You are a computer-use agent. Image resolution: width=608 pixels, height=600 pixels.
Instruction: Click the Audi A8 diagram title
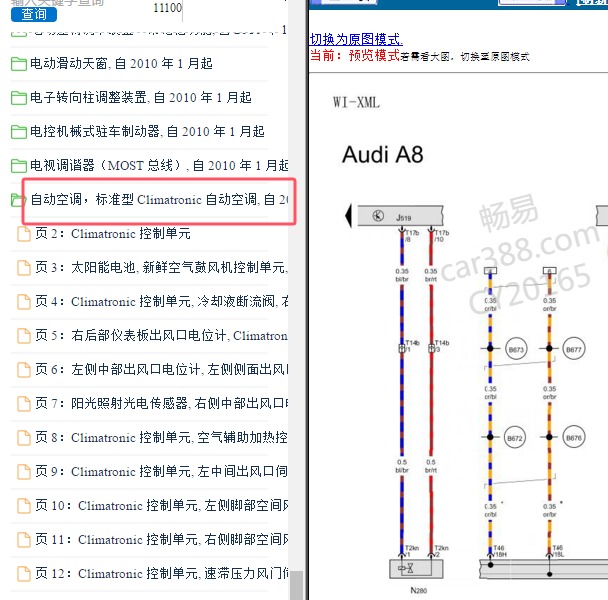coord(382,154)
